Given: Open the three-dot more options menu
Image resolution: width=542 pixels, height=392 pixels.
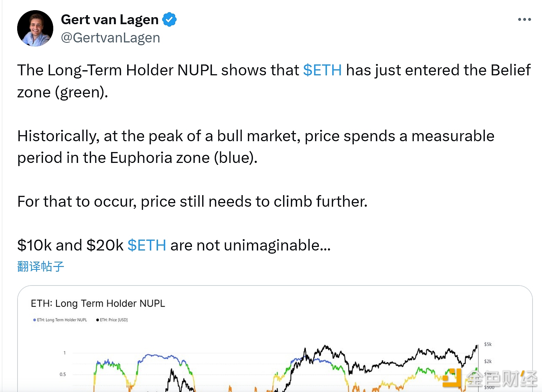Looking at the screenshot, I should [x=524, y=20].
